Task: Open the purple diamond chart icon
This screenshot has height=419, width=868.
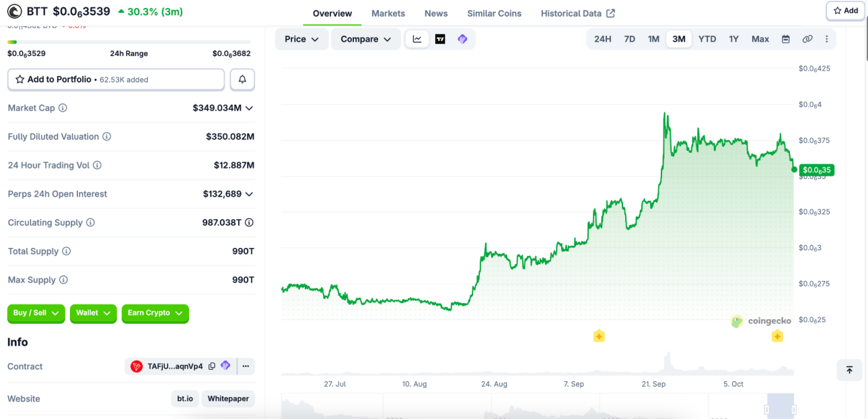Action: pyautogui.click(x=462, y=39)
